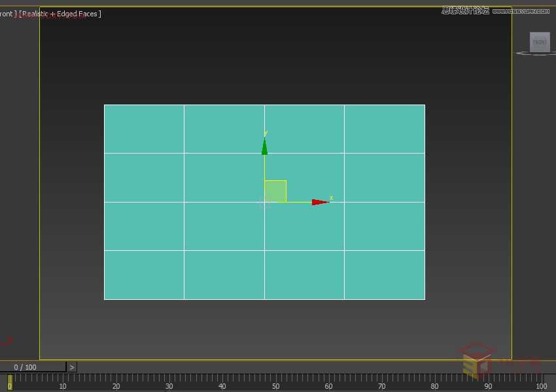This screenshot has width=556, height=392.
Task: Select the yellow XY plane gizmo handle
Action: coord(275,191)
